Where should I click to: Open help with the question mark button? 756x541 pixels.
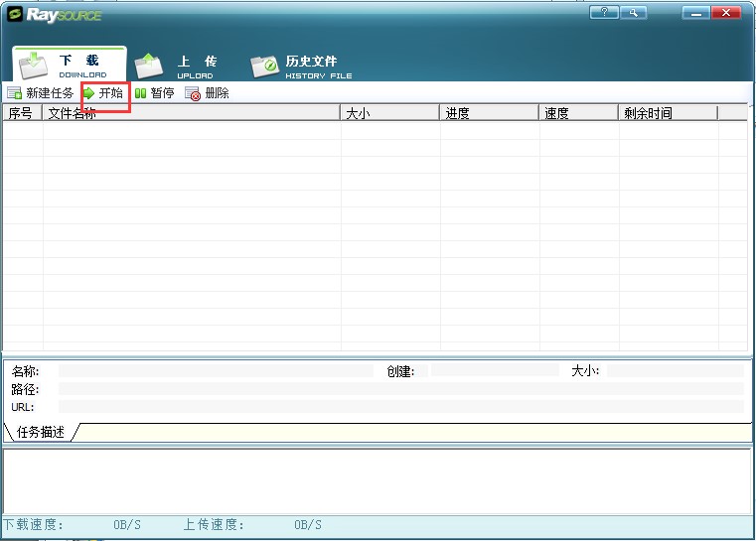(x=603, y=13)
